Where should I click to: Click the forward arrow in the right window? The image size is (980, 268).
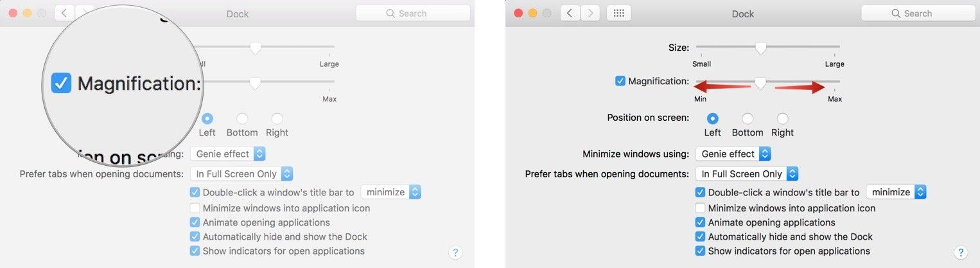pos(590,13)
